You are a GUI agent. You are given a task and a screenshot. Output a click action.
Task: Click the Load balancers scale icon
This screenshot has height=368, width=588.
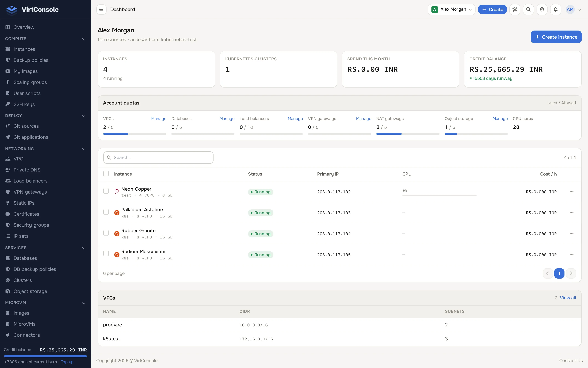[x=8, y=181]
